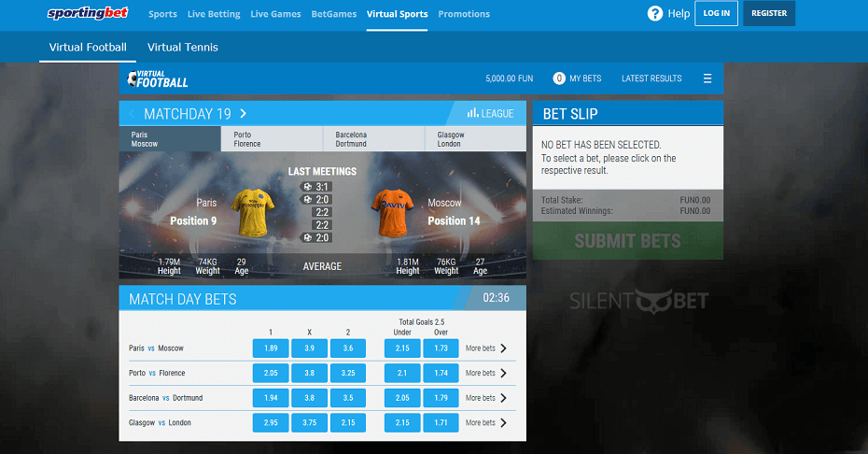Bet on Glasgow vs London draw 3.75
The height and width of the screenshot is (454, 868).
pyautogui.click(x=310, y=423)
